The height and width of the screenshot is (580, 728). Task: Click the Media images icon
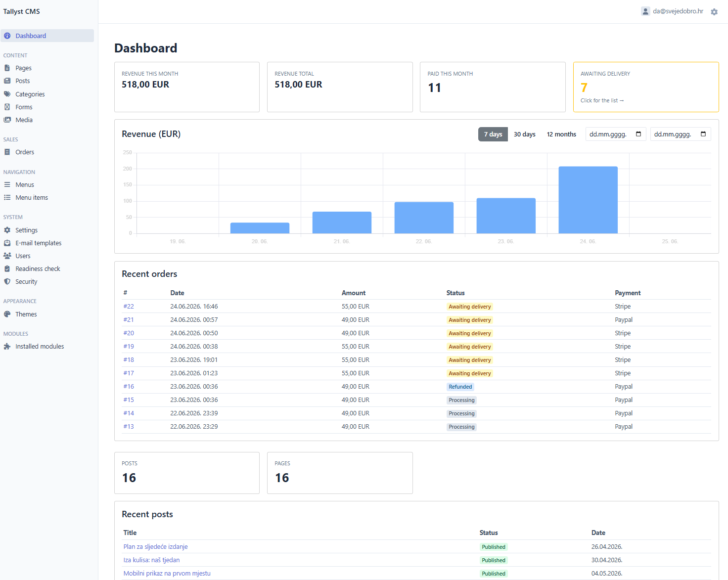coord(7,120)
